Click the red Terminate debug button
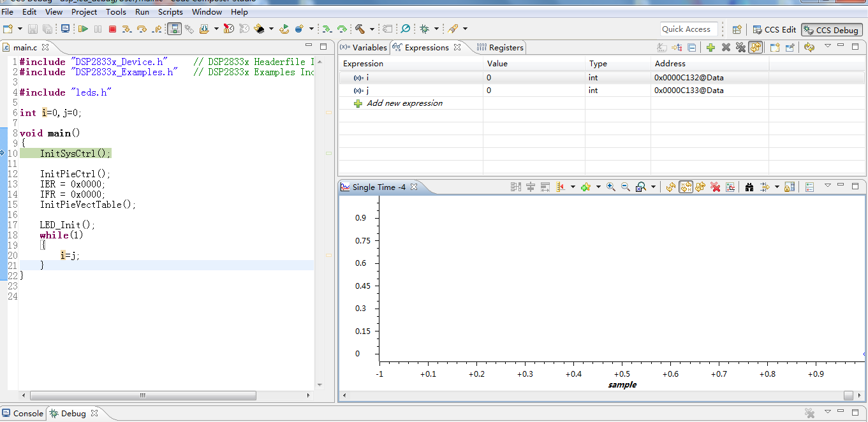 click(112, 29)
